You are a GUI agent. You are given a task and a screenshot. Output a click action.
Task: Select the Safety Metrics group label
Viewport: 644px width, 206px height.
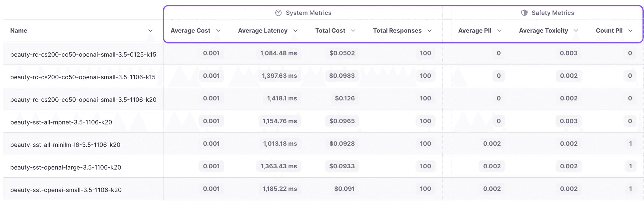(x=553, y=13)
